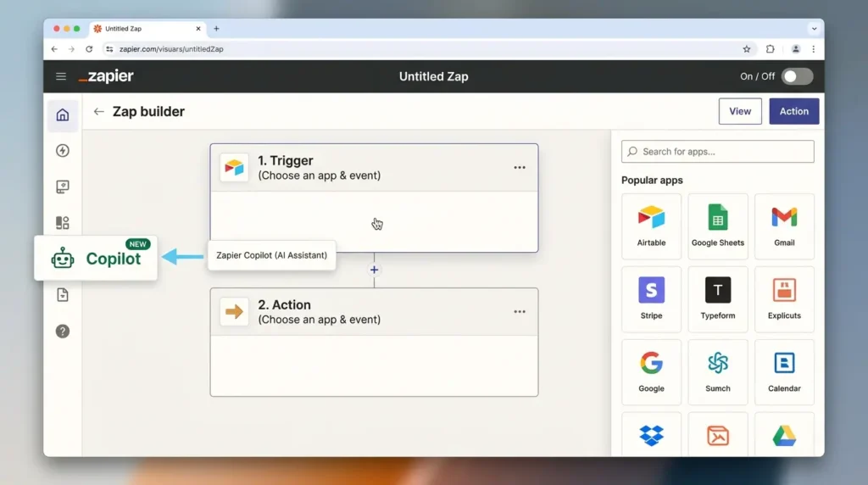Open the Zapier hamburger menu
Screen dimensions: 868x485
pyautogui.click(x=61, y=76)
